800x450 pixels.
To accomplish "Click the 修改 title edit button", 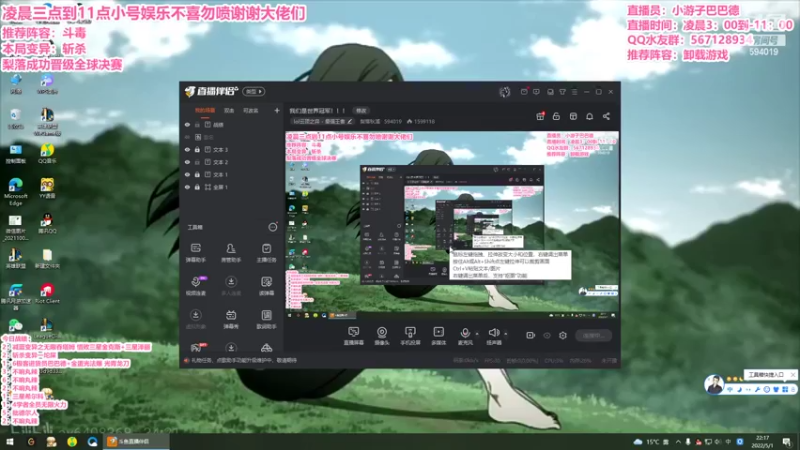I will (x=361, y=110).
